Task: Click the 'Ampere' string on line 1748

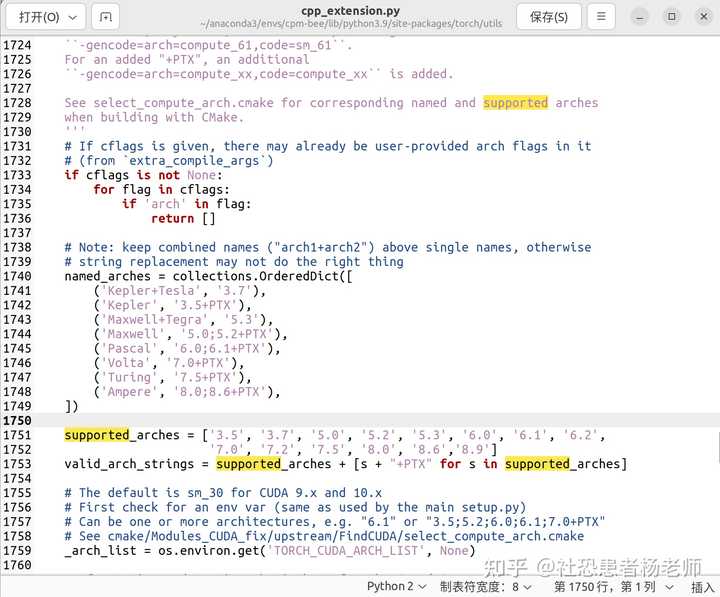Action: [129, 392]
